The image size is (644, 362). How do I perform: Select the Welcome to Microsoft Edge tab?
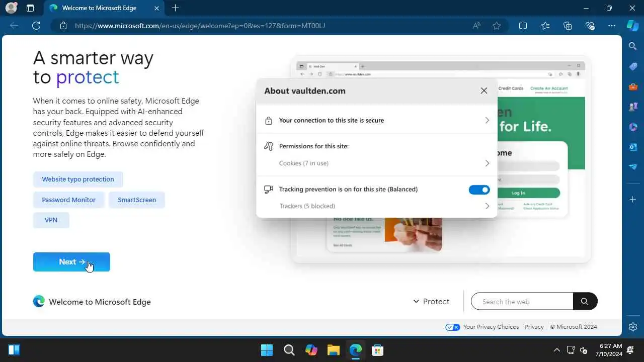(x=103, y=8)
